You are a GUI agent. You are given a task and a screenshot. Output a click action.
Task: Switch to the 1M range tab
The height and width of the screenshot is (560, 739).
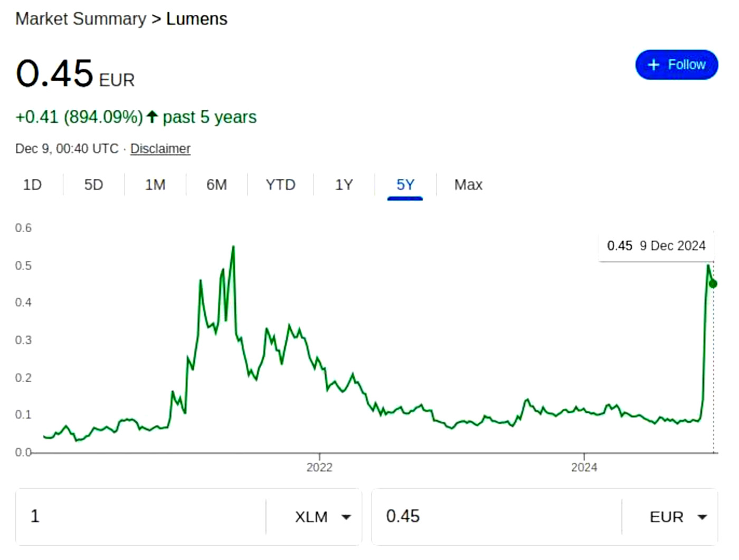[155, 185]
